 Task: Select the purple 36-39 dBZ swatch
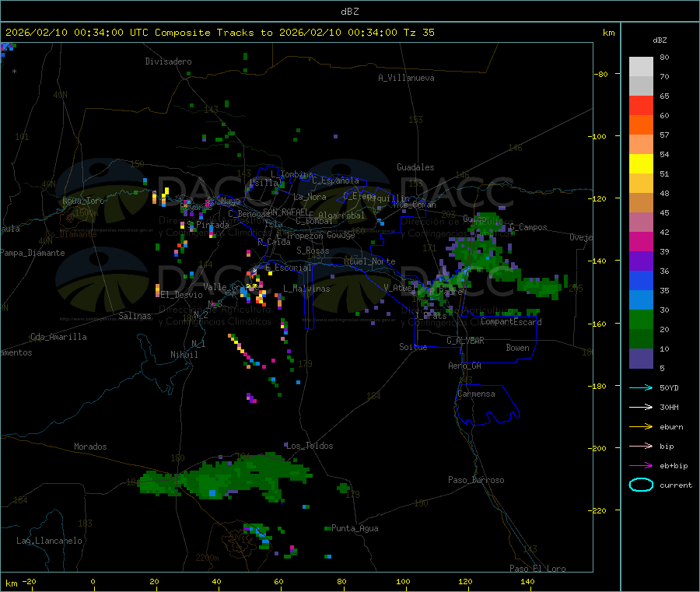point(641,261)
